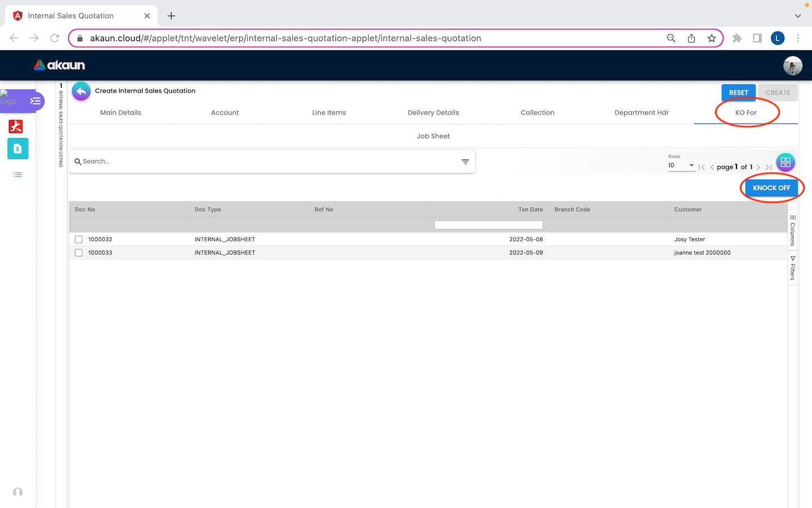Expand the Rows per page dropdown
The width and height of the screenshot is (812, 508).
(x=681, y=165)
